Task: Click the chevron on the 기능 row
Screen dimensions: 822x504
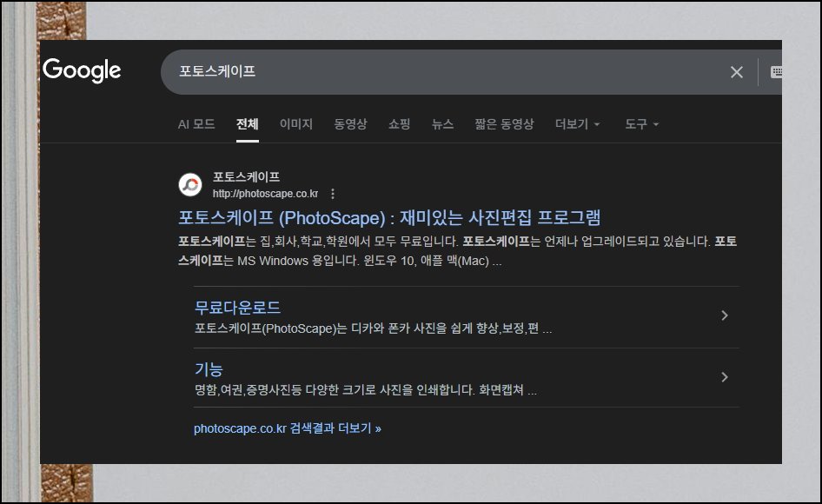Action: point(725,377)
